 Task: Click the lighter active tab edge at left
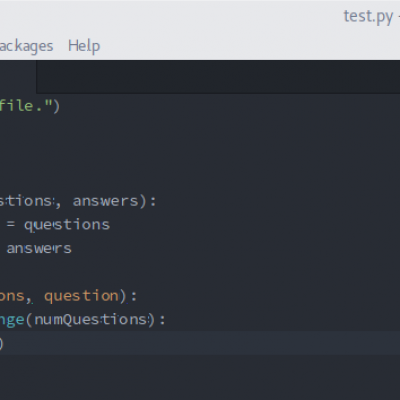[18, 77]
